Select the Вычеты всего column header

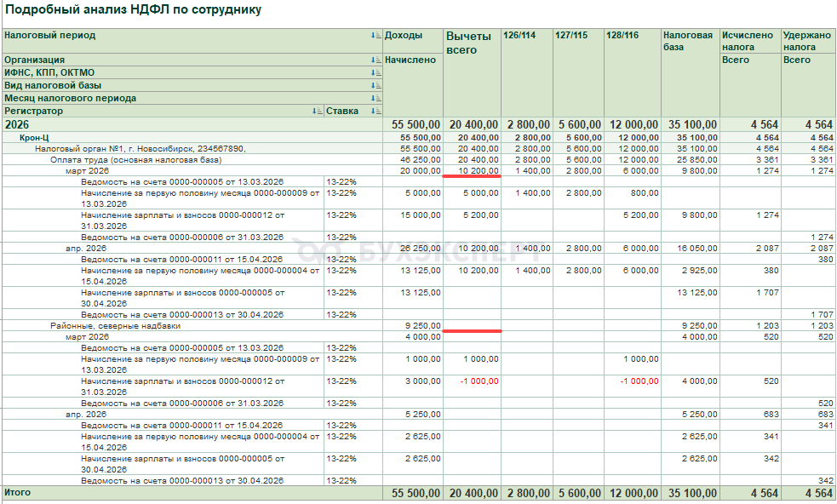point(472,72)
